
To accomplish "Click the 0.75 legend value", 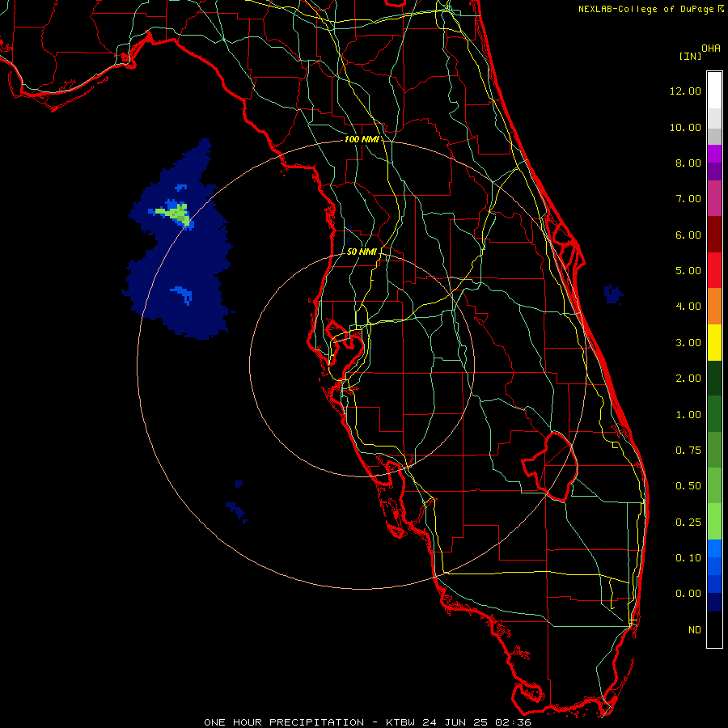I will click(x=688, y=451).
